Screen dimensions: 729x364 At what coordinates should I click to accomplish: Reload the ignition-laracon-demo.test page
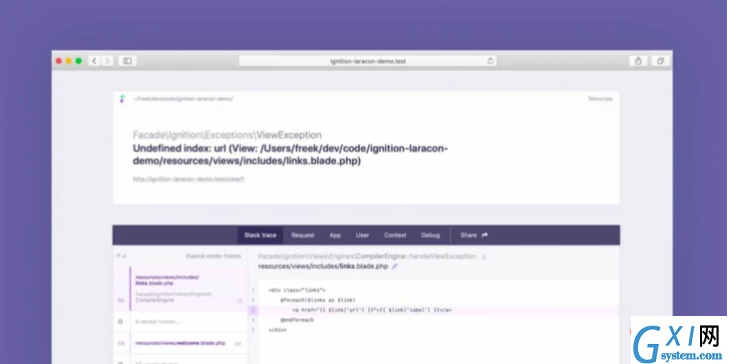tap(490, 61)
